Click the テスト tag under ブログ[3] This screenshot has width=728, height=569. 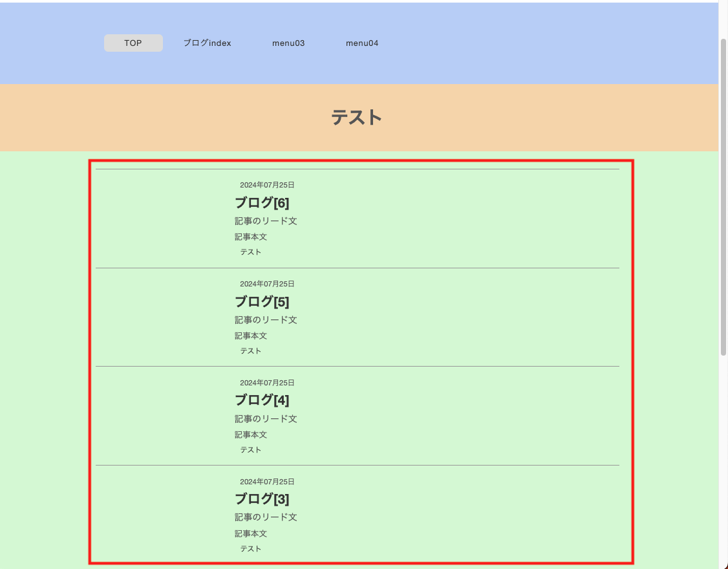(251, 549)
